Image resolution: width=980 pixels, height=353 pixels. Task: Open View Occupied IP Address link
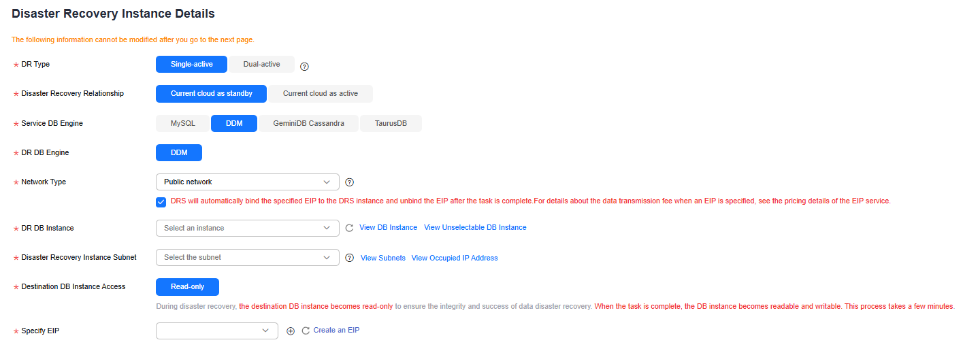tap(455, 258)
